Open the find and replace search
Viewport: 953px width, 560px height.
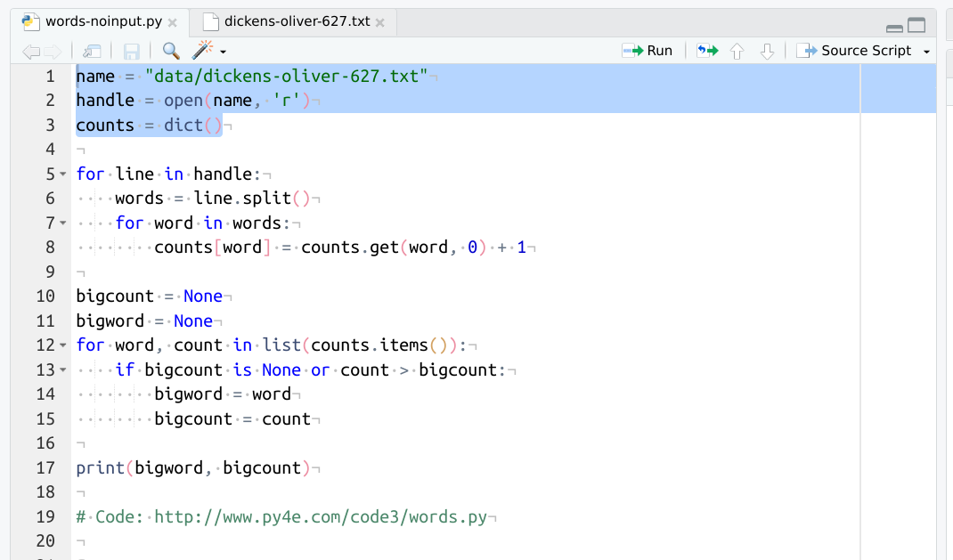click(171, 51)
